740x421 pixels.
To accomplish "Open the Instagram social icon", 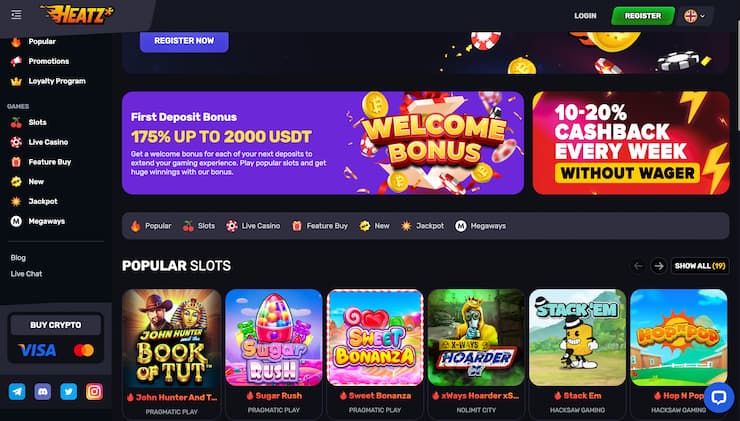I will click(94, 391).
